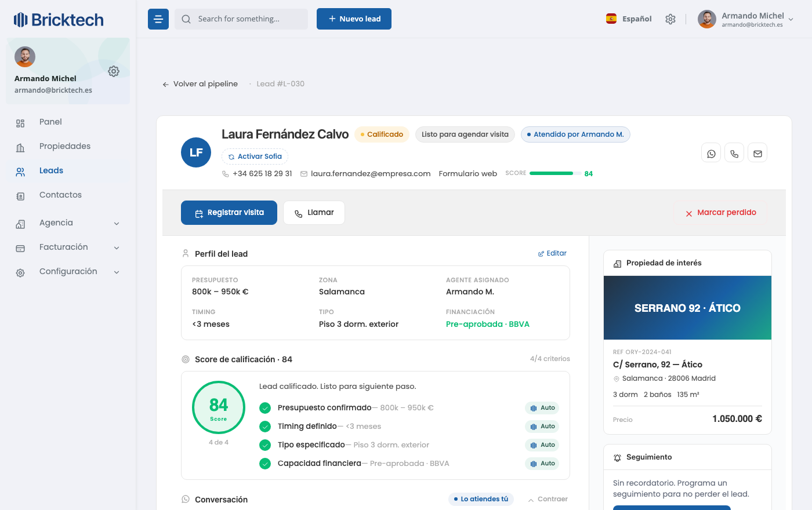Screen dimensions: 812x510
Task: Open settings gear in top bar
Action: click(x=670, y=19)
